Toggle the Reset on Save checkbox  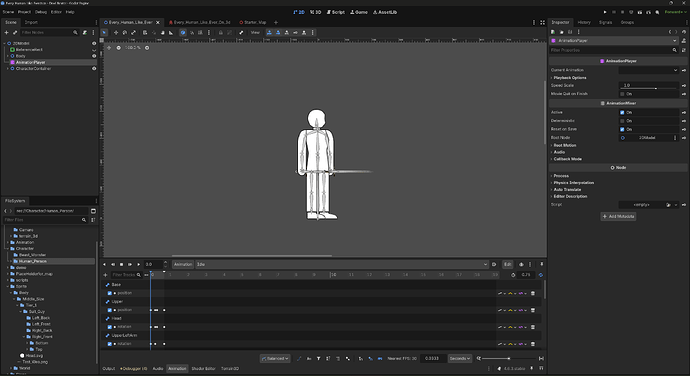(622, 129)
